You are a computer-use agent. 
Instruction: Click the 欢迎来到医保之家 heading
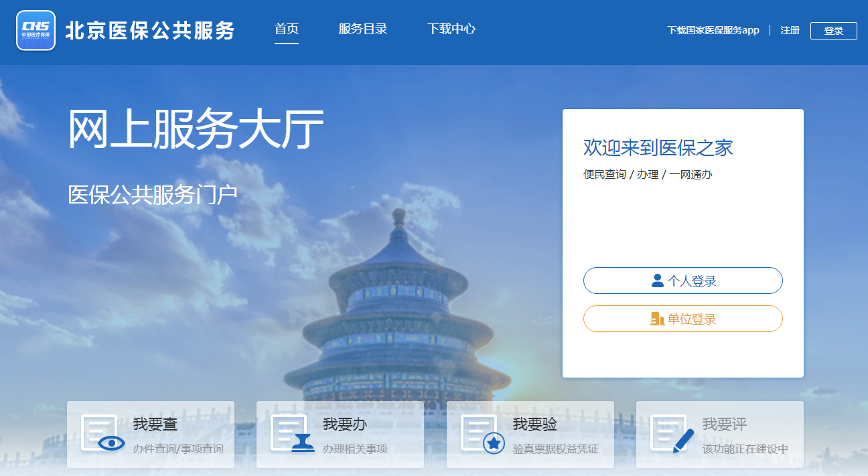point(658,147)
